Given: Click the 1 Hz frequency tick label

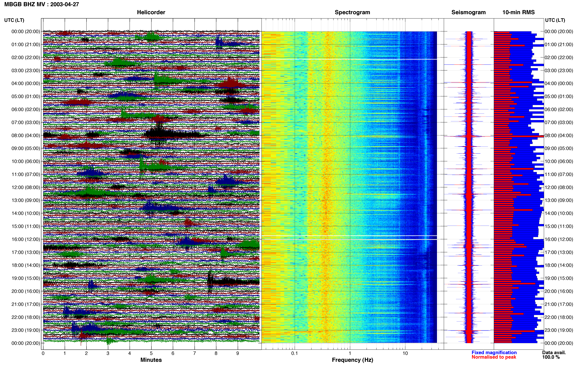Looking at the screenshot, I should point(350,353).
